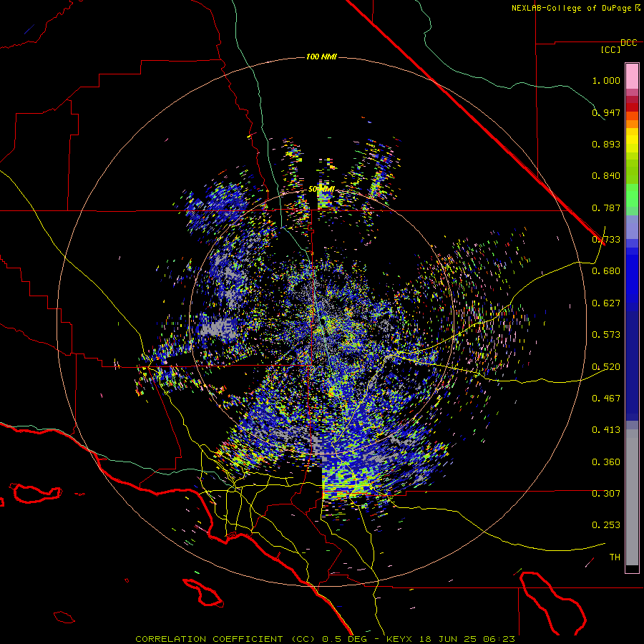Click the 1.000 scale value
The height and width of the screenshot is (644, 644).
606,80
